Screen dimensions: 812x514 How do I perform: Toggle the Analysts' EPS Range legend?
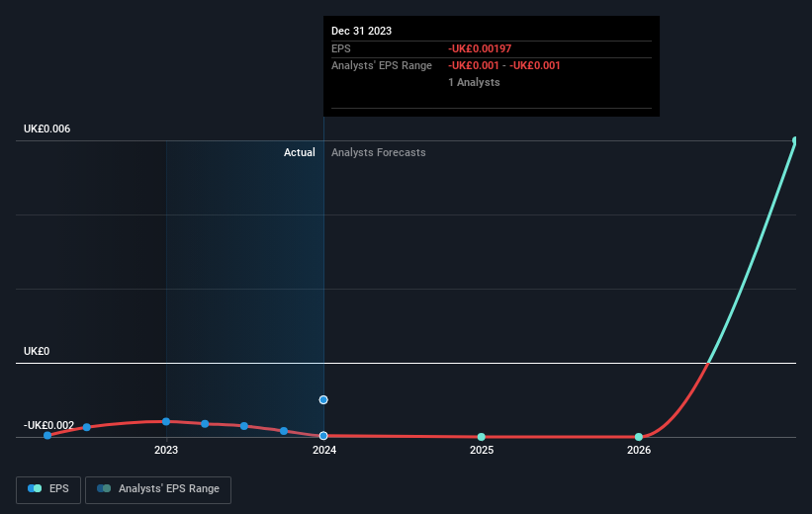click(x=158, y=489)
